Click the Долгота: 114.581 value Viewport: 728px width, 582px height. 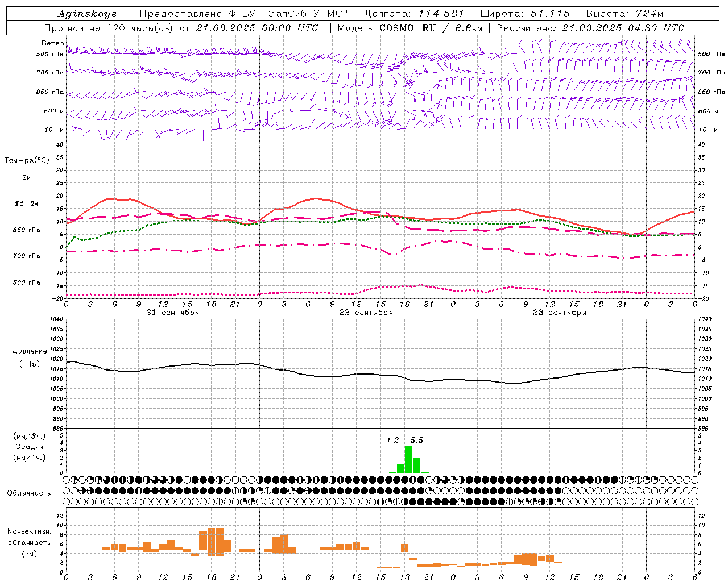(x=414, y=14)
